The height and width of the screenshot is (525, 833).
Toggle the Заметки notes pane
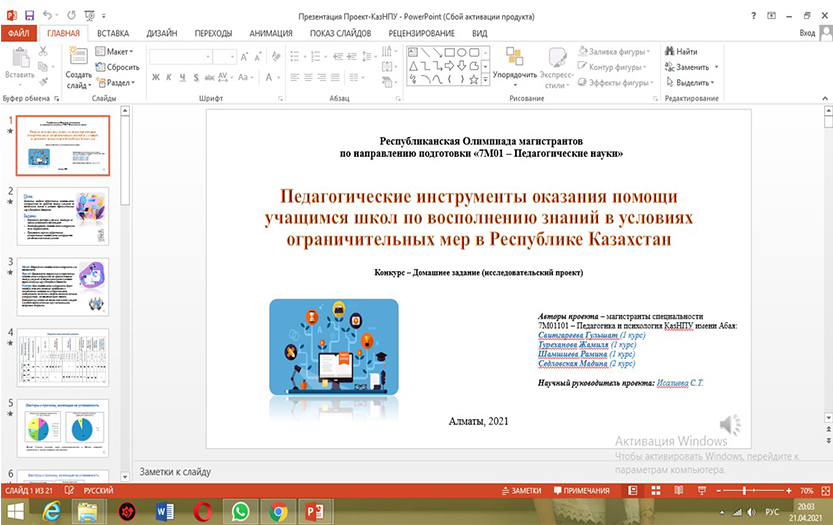[x=520, y=491]
